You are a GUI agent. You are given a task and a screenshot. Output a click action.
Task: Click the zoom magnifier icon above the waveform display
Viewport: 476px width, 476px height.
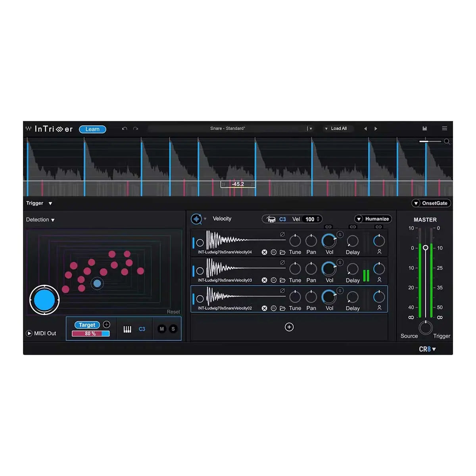[447, 142]
